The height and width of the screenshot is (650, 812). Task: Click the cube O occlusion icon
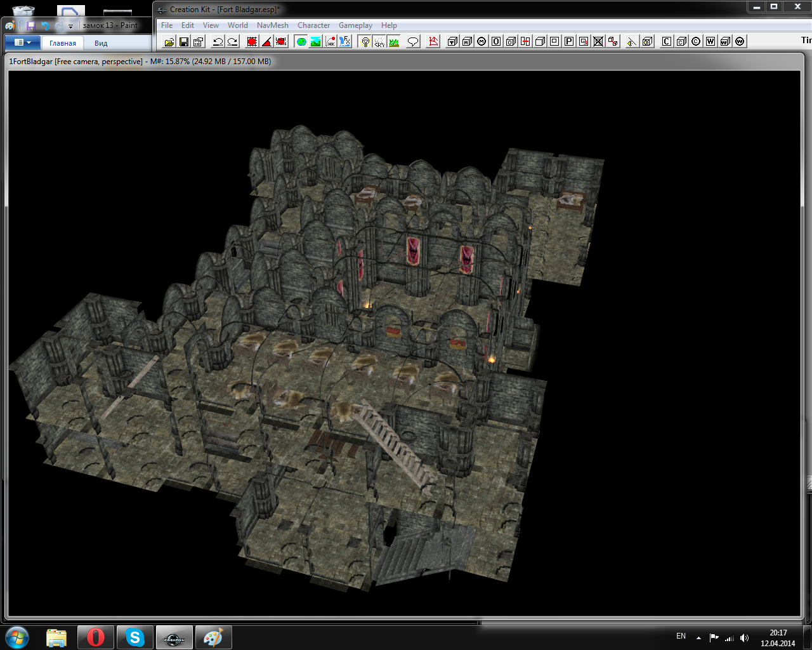[511, 41]
